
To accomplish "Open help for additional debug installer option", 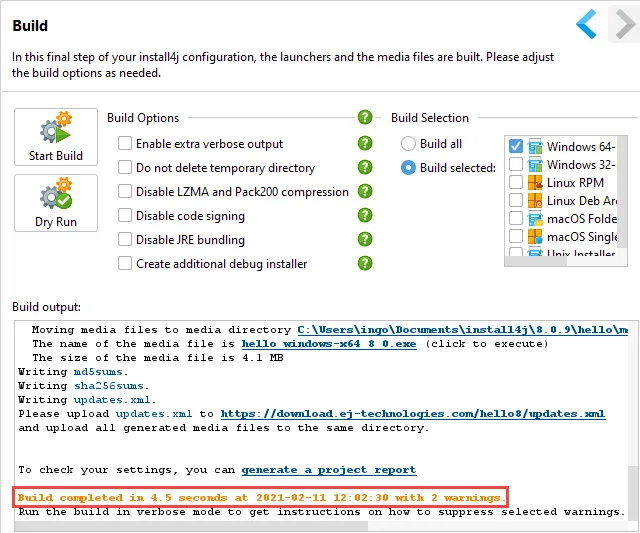I will tap(365, 264).
